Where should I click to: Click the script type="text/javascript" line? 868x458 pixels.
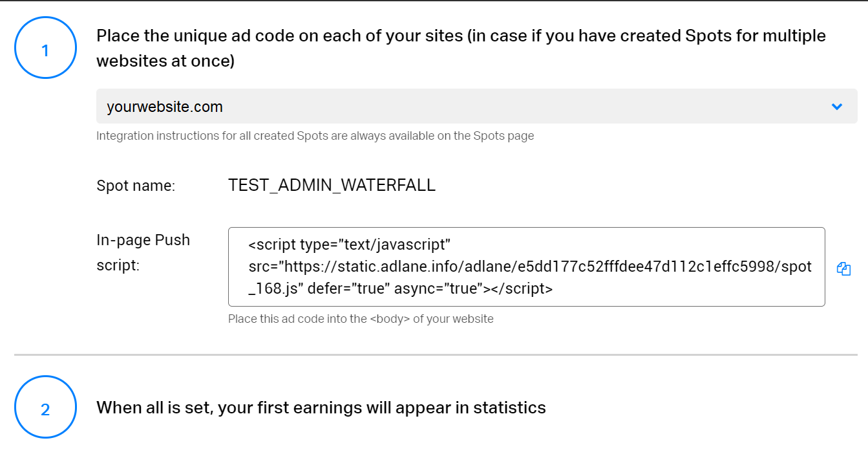pos(349,245)
